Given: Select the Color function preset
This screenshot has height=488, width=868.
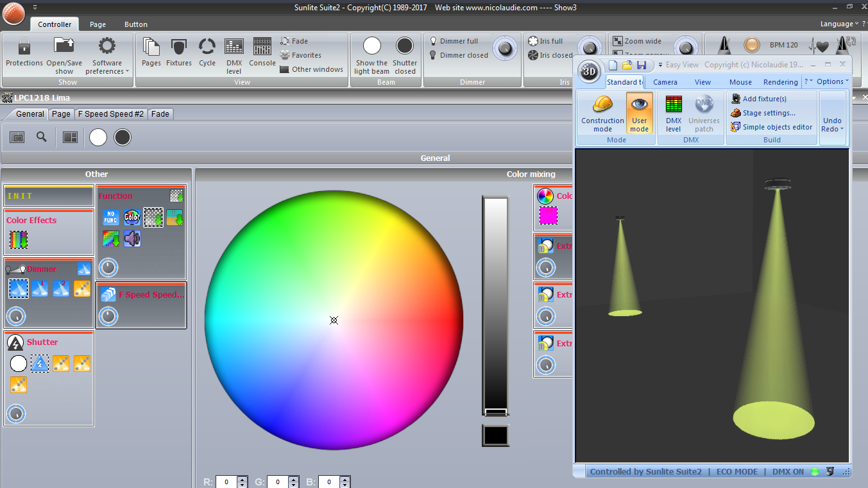Looking at the screenshot, I should click(132, 217).
